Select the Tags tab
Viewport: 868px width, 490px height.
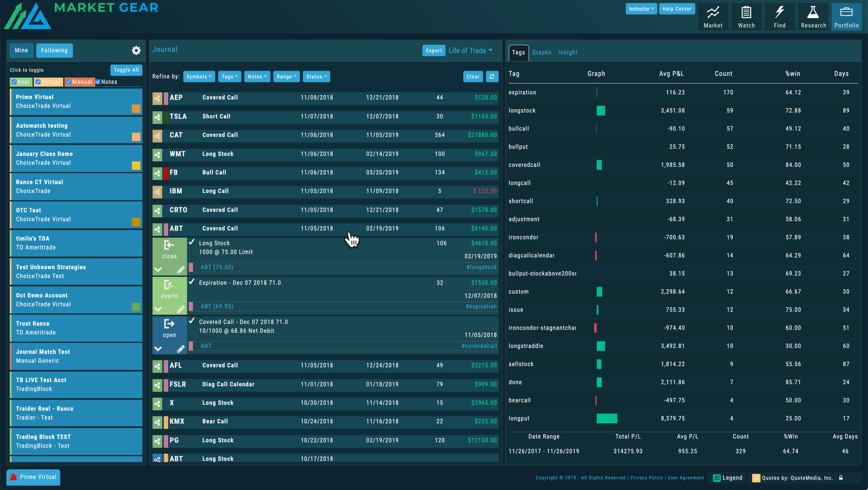point(518,53)
